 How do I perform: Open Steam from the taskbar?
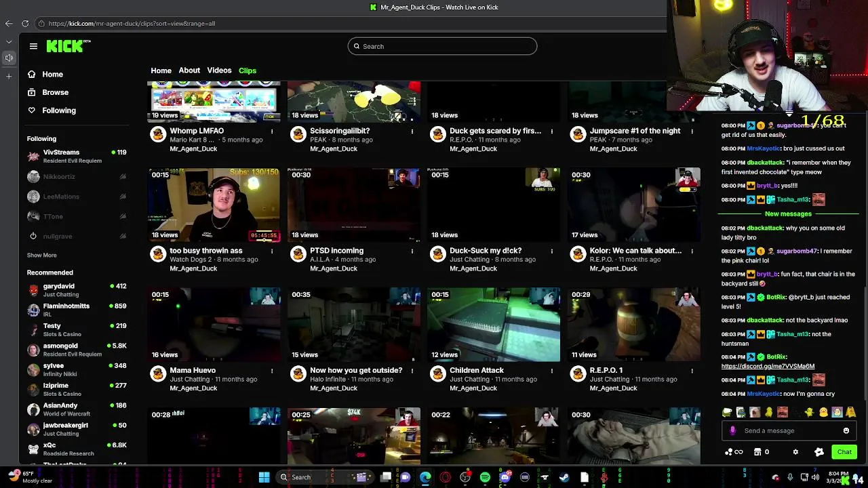(564, 477)
